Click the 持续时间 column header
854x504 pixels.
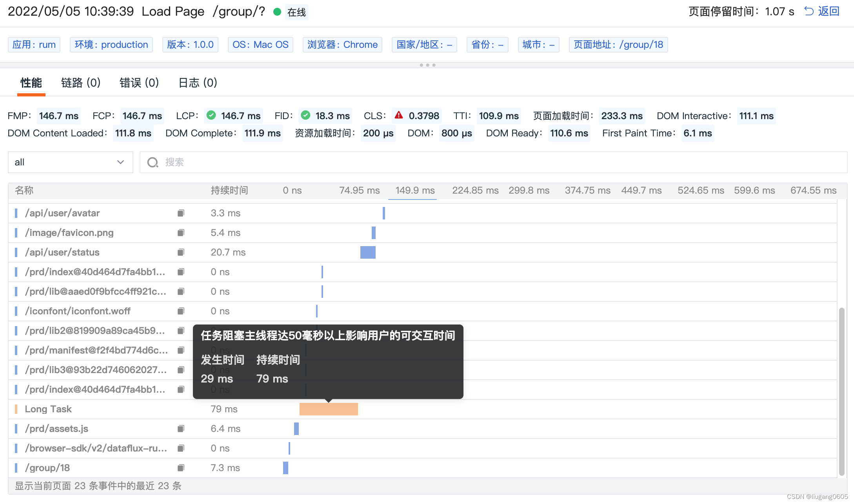pyautogui.click(x=229, y=190)
